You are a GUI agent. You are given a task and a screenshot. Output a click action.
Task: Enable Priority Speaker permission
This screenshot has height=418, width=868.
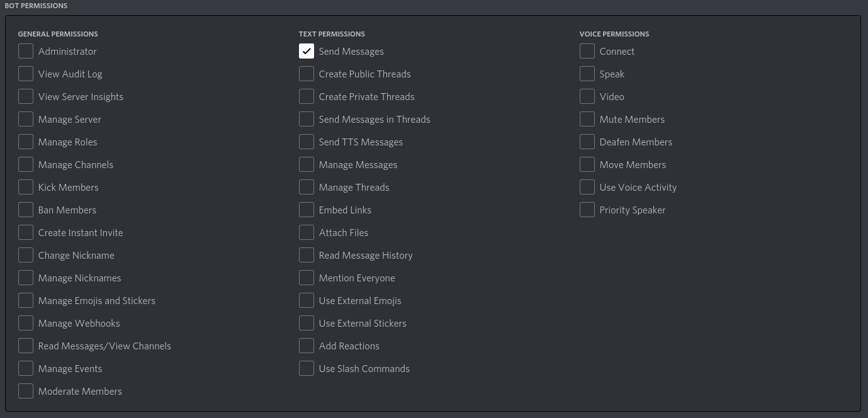click(x=587, y=210)
